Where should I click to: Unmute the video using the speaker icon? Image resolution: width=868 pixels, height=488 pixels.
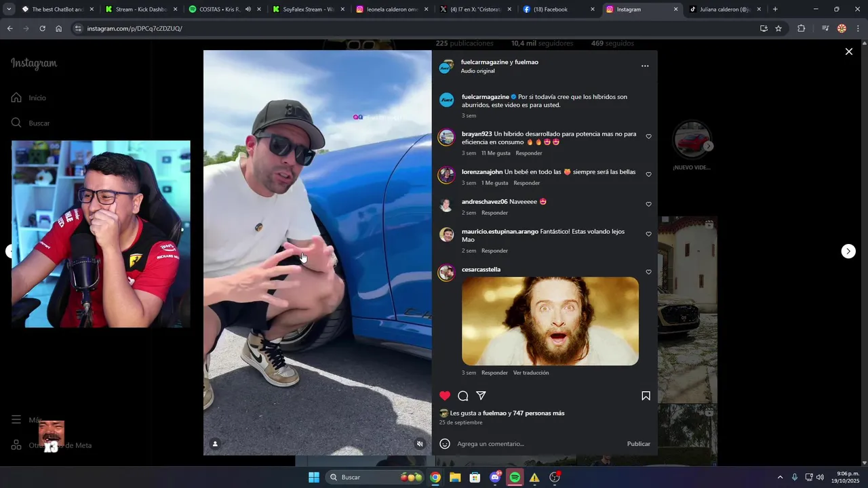[x=420, y=444]
